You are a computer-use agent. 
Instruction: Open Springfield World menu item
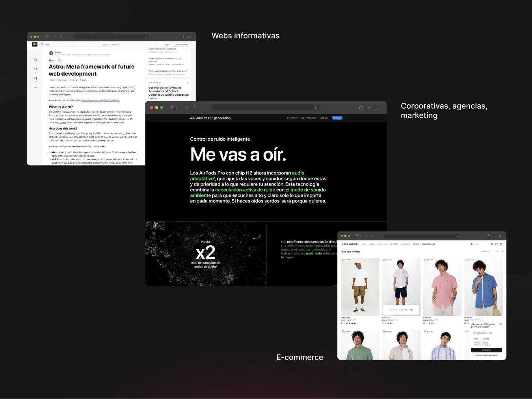(428, 244)
